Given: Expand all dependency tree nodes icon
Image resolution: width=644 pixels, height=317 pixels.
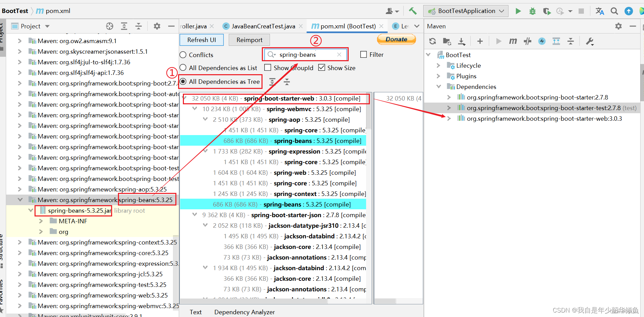Looking at the screenshot, I should [272, 81].
